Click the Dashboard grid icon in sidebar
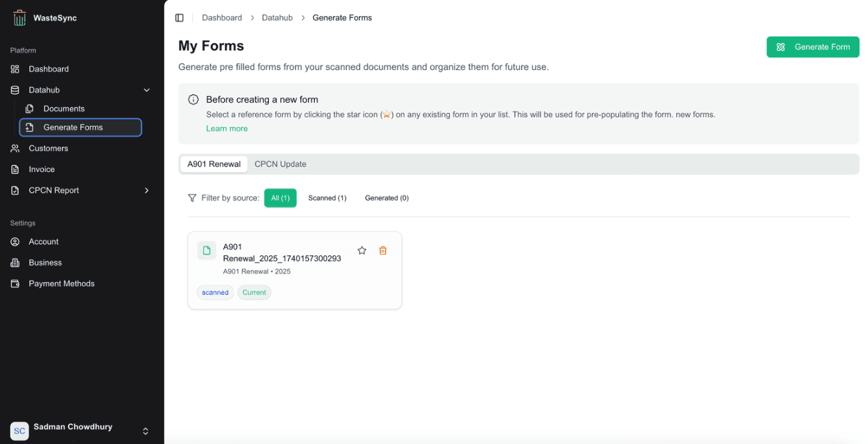Screen dimensions: 868x444 [15, 69]
